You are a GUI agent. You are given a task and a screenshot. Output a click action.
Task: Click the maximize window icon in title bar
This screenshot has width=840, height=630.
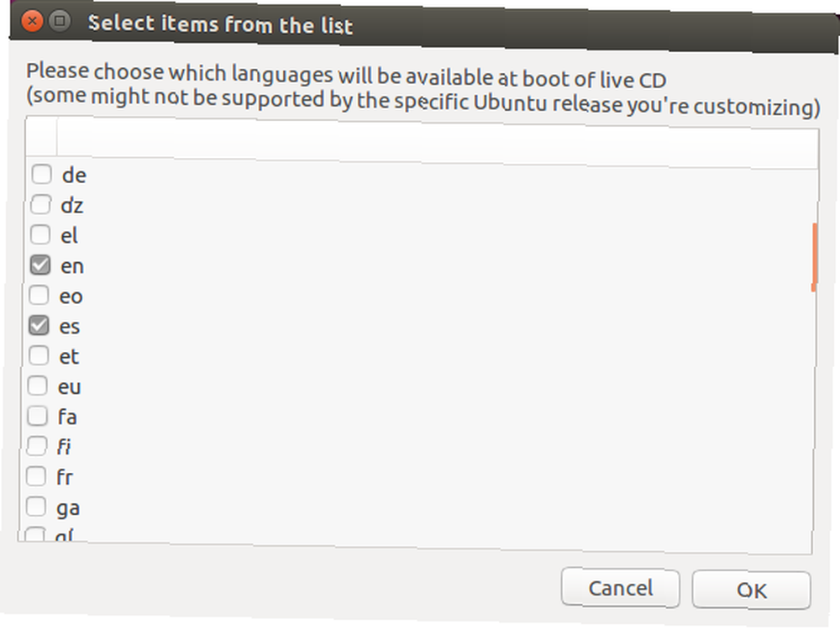60,21
